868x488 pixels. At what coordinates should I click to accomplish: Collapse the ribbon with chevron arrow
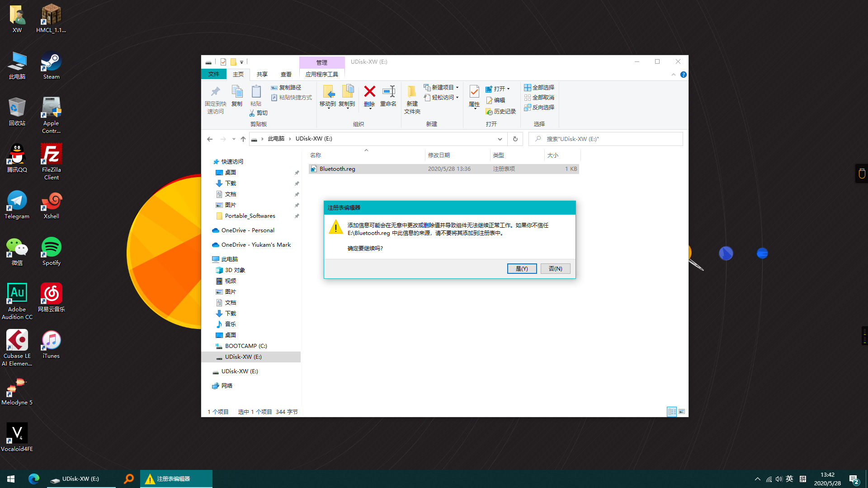click(x=673, y=75)
